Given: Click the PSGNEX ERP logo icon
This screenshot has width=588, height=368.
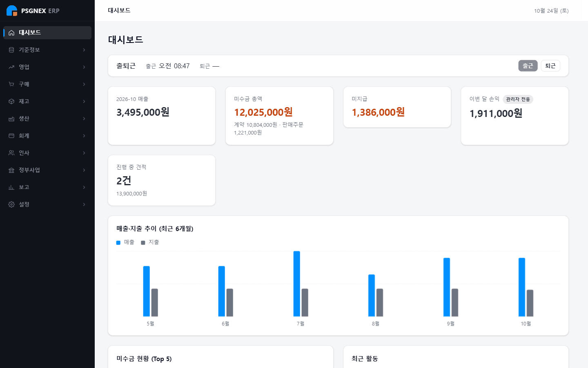Looking at the screenshot, I should click(12, 11).
